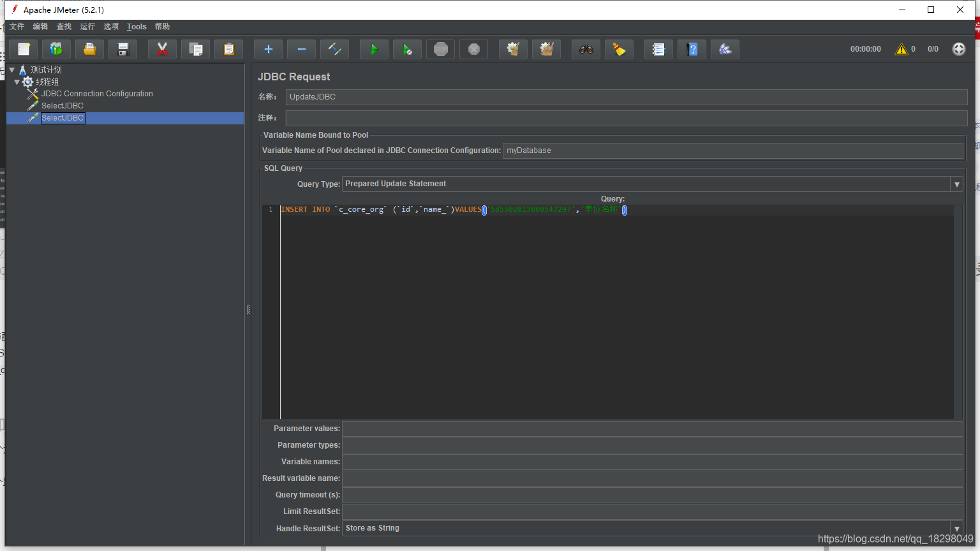Open the 运行 menu
The image size is (980, 551).
coord(87,26)
